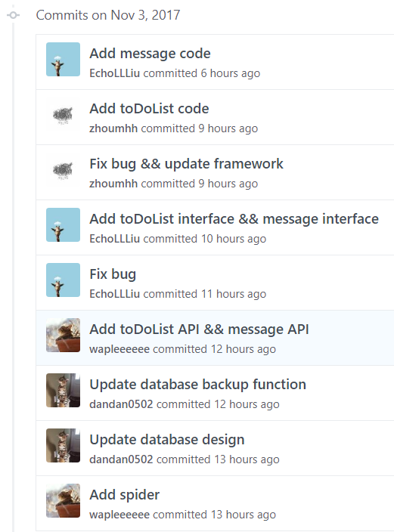
Task: Click dandan0502 avatar beside Update database design
Action: click(x=64, y=446)
